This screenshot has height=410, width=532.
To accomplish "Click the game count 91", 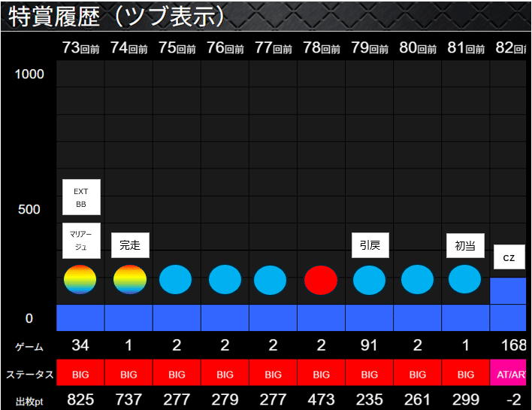I will click(x=369, y=345).
